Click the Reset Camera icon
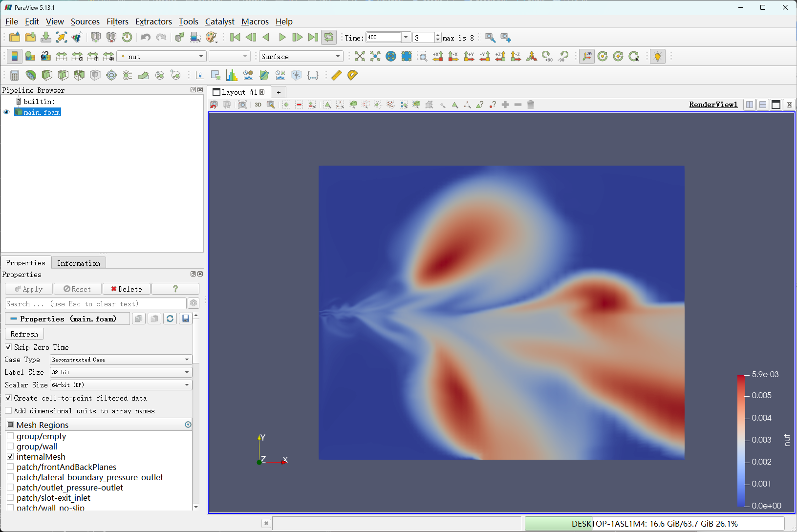Image resolution: width=797 pixels, height=532 pixels. (360, 57)
